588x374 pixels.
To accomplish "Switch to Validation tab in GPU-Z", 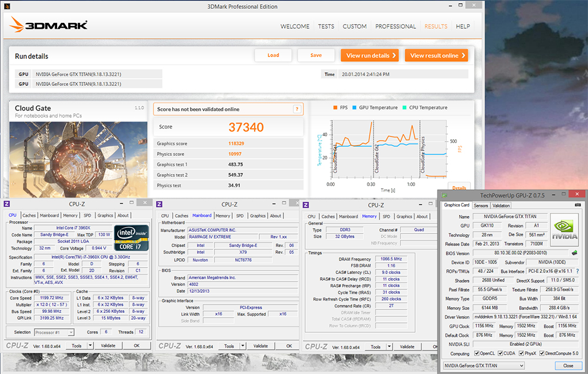I will click(x=501, y=206).
